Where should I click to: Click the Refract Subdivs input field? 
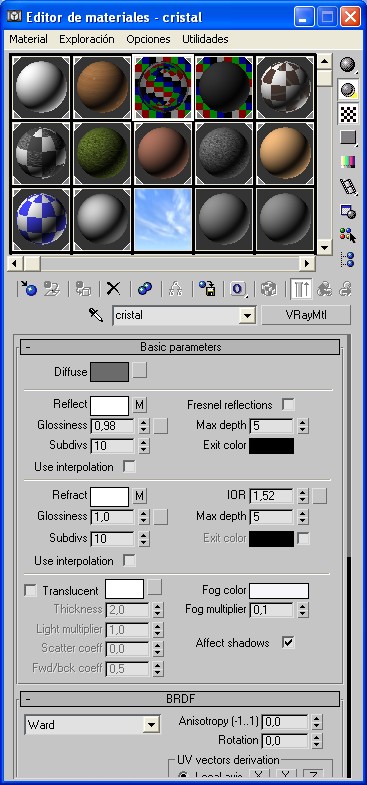(112, 539)
